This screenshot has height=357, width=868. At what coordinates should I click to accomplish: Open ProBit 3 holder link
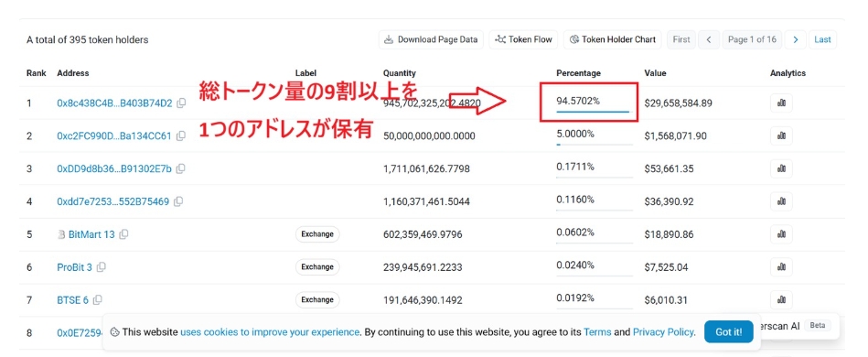tap(74, 267)
